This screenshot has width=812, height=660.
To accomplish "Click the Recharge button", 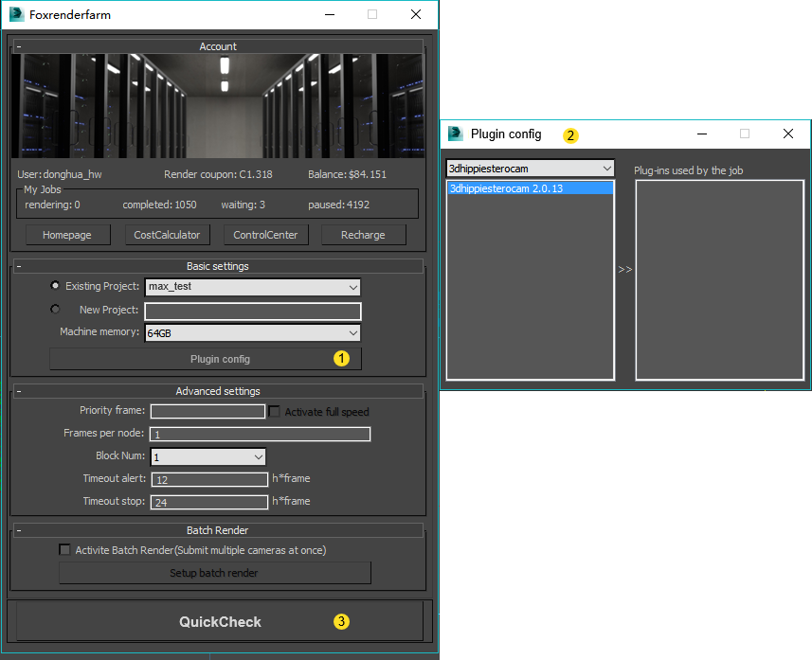I will [364, 235].
